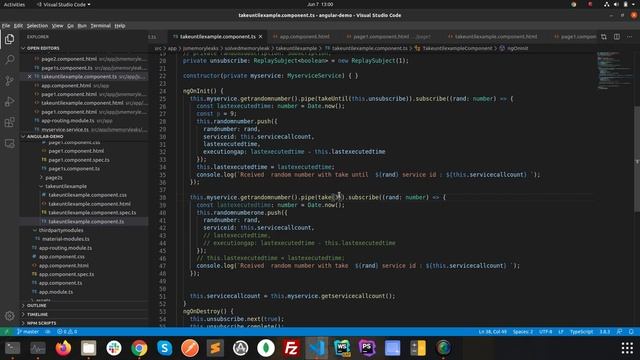640x360 pixels.
Task: Open errors and warnings count in status bar
Action: tap(67, 331)
